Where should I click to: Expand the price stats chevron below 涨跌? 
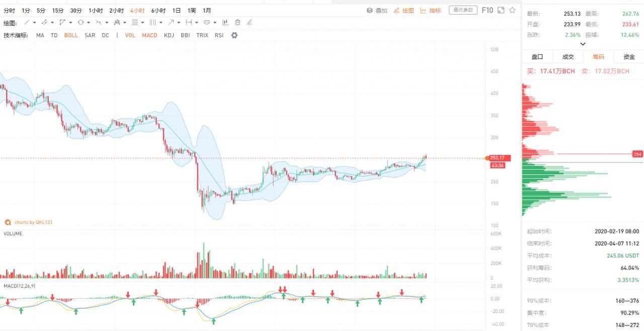[583, 44]
